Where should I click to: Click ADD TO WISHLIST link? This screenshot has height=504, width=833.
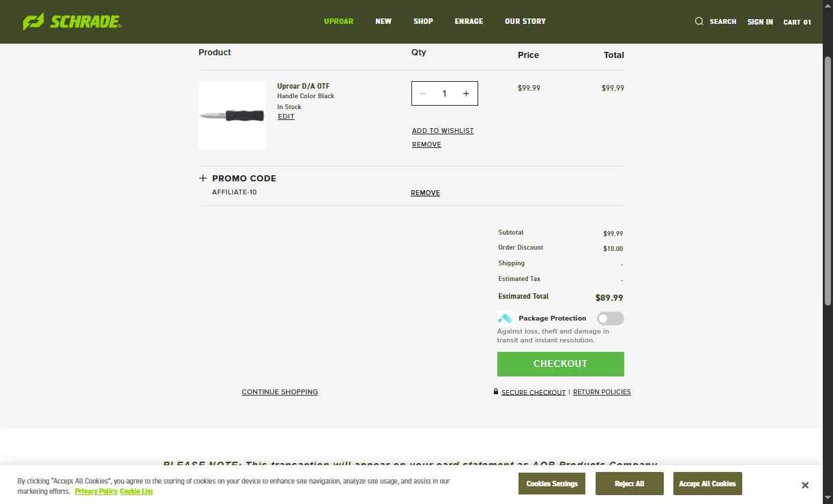[443, 131]
